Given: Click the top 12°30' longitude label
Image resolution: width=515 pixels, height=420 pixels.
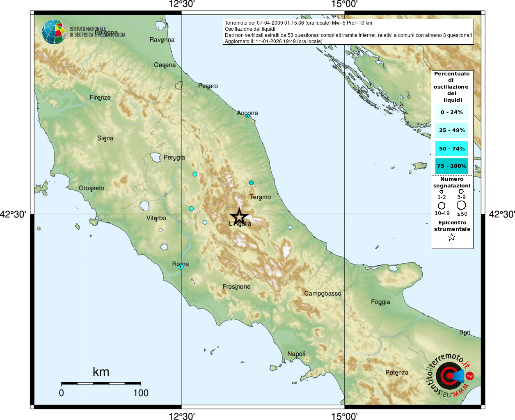Looking at the screenshot, I should pos(182,5).
